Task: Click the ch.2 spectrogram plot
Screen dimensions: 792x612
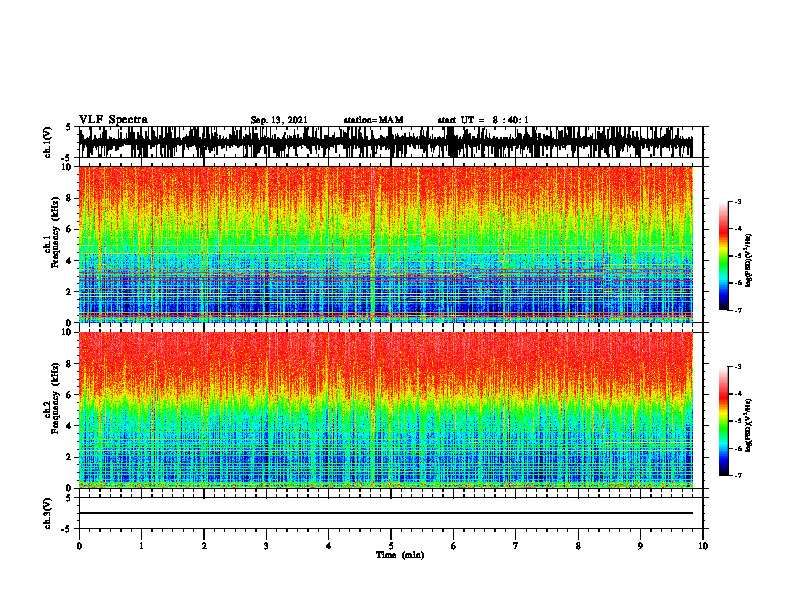Action: (x=385, y=410)
